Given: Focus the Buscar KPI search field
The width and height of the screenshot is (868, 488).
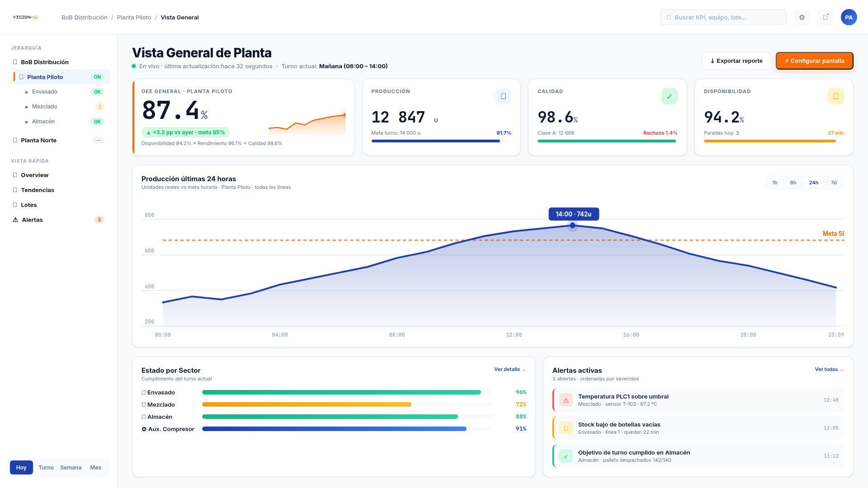Looking at the screenshot, I should coord(723,17).
